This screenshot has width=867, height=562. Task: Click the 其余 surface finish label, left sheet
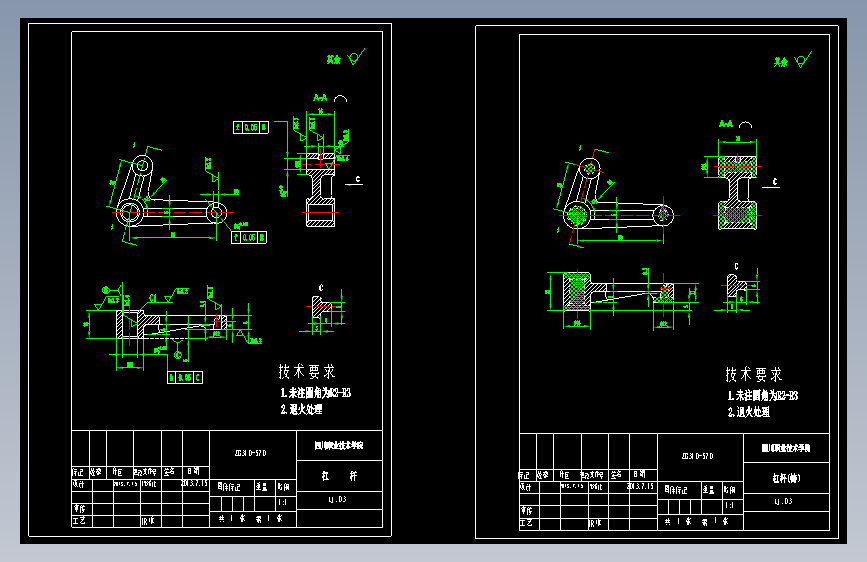(x=333, y=60)
